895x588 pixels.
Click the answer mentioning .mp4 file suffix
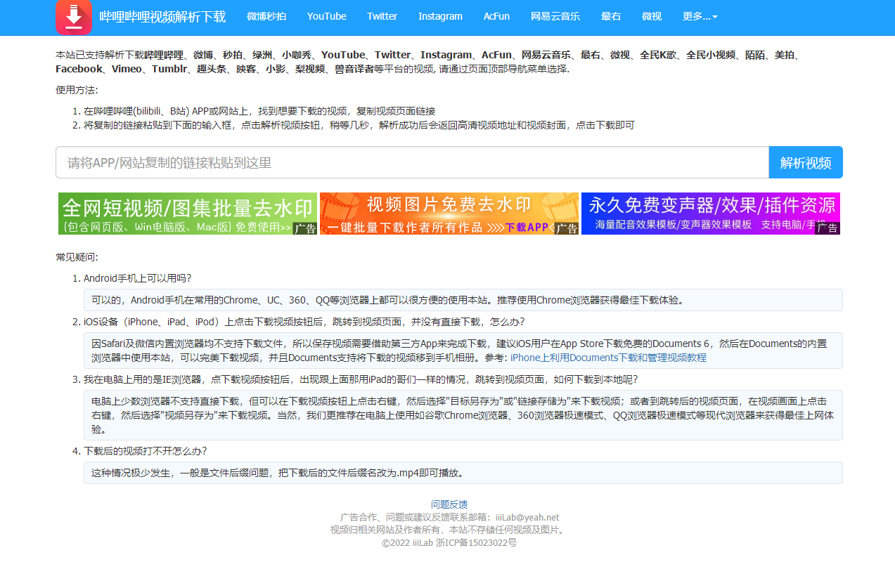pos(463,473)
